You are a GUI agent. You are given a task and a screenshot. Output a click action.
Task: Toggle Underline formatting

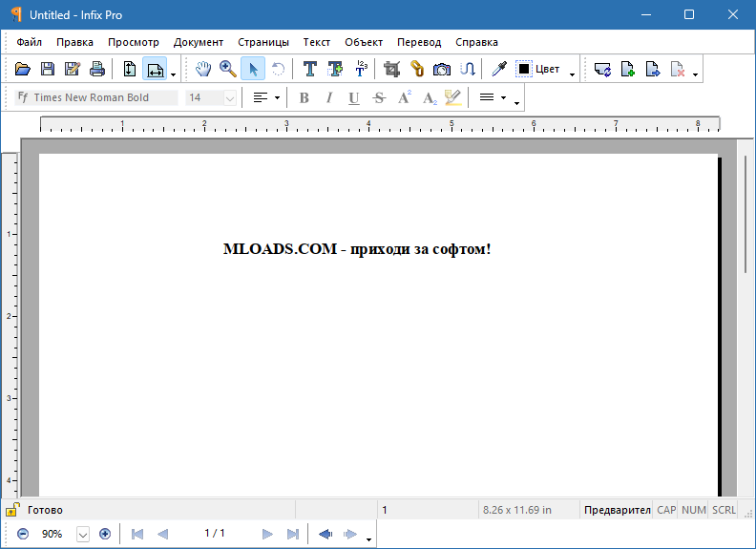coord(354,98)
